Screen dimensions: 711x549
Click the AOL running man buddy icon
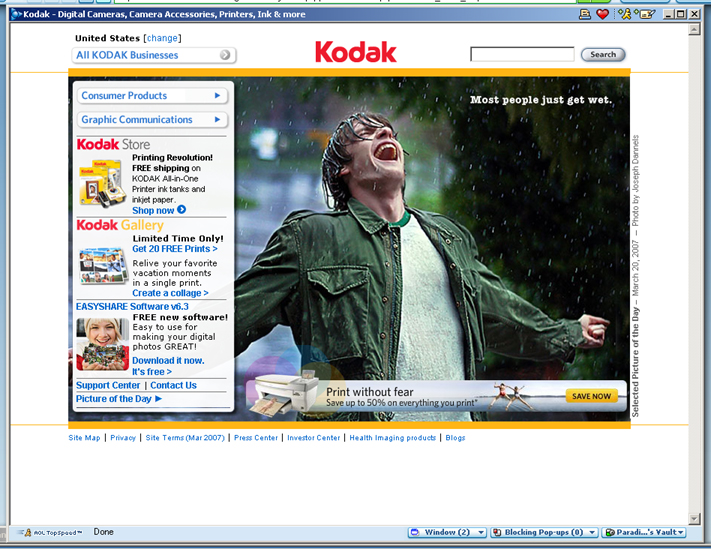(x=626, y=15)
